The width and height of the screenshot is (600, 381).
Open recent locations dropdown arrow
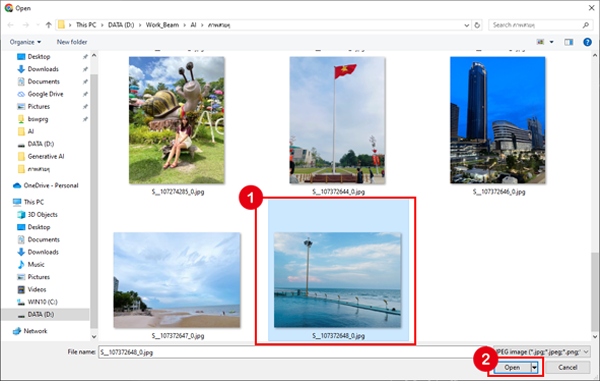coord(38,25)
